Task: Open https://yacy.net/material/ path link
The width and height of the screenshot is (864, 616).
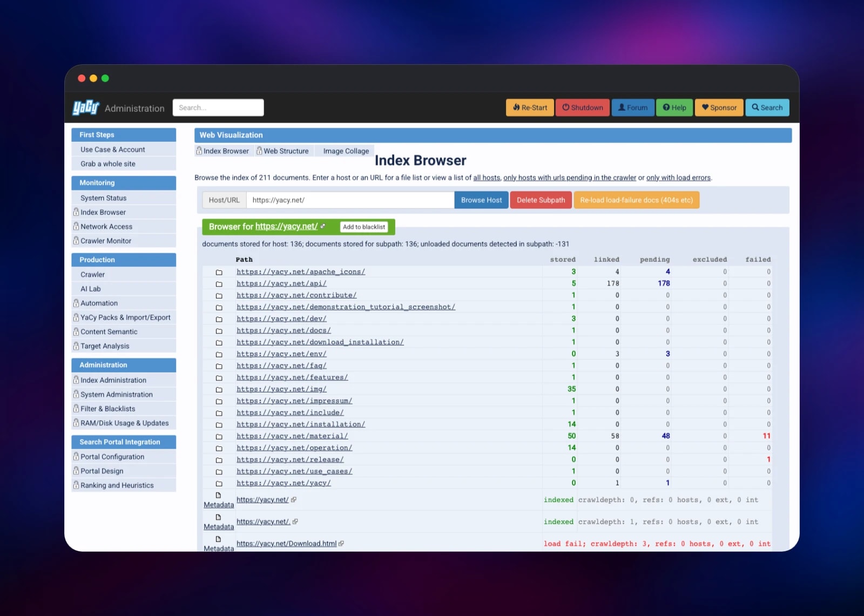Action: pos(292,436)
